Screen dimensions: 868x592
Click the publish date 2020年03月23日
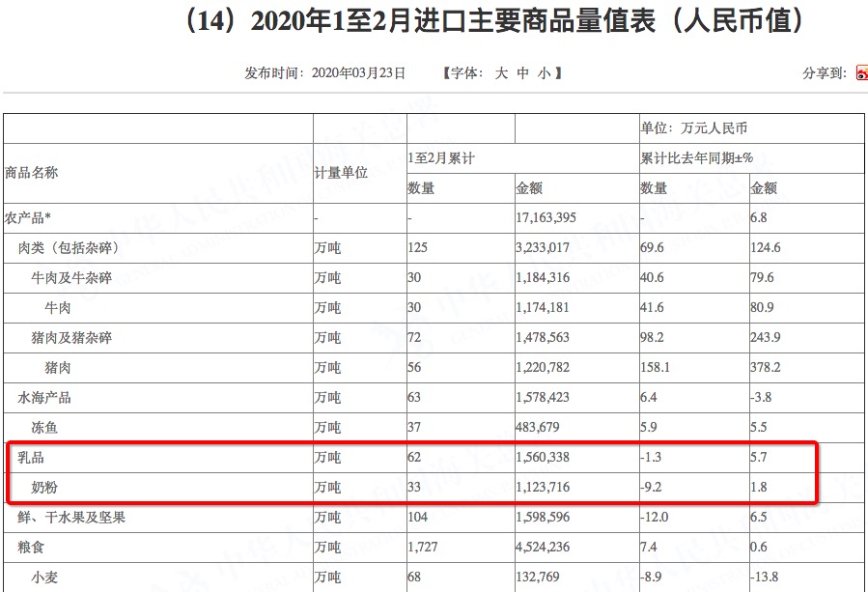(x=358, y=73)
